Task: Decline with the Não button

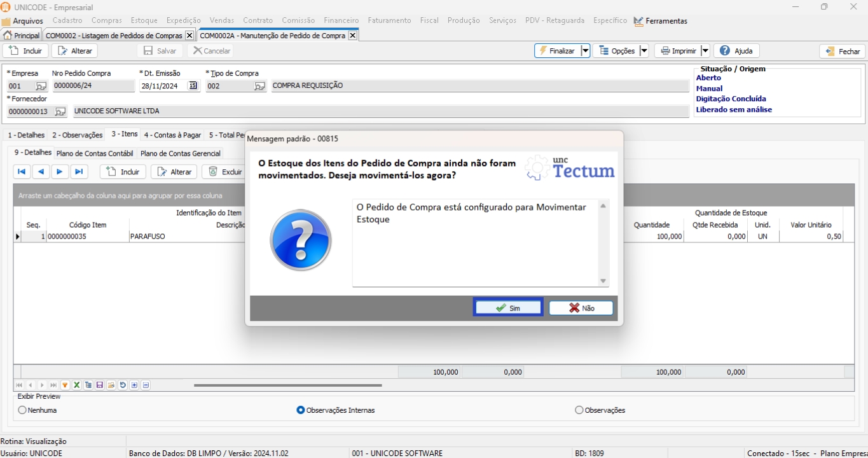Action: [x=581, y=308]
